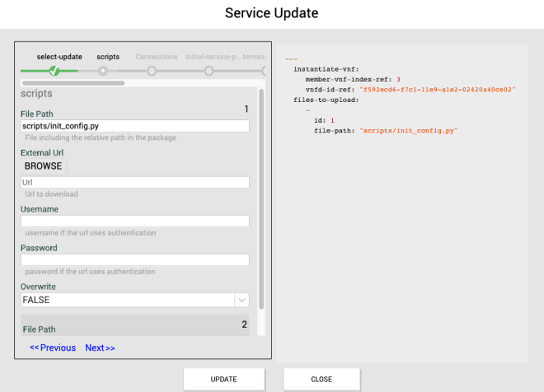Viewport: 544px width, 392px height.
Task: Click the UPDATE button
Action: tap(224, 379)
